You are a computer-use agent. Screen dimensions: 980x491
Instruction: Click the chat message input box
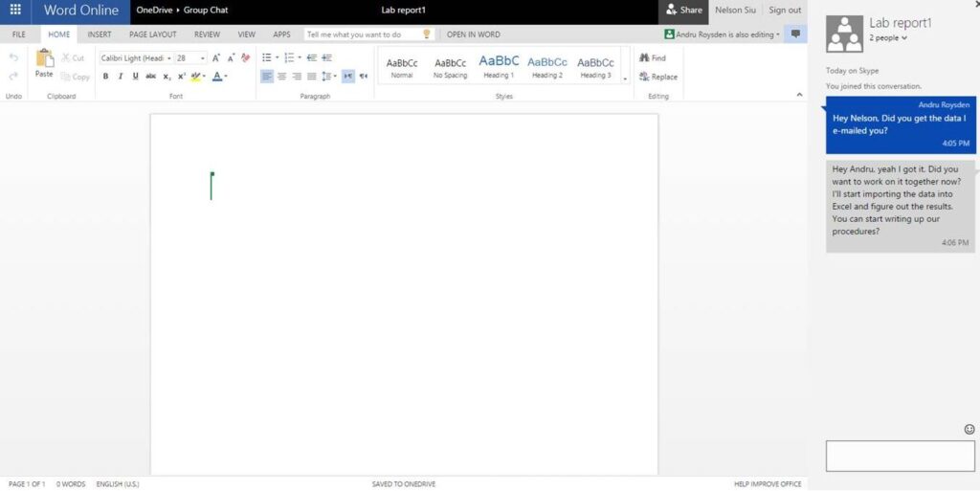coord(900,456)
